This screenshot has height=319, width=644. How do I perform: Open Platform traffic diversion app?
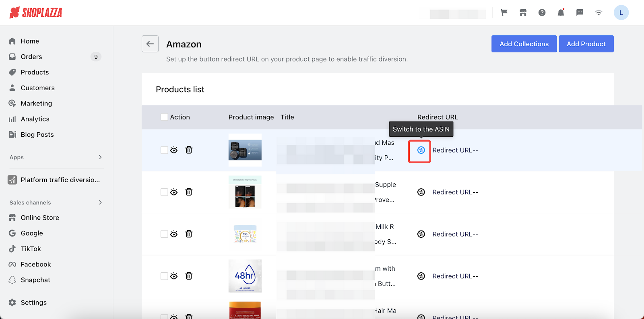pos(54,180)
